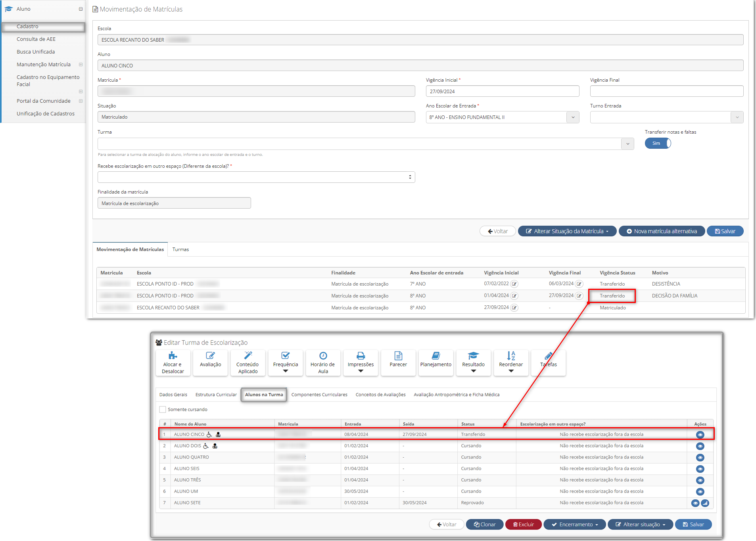The image size is (756, 541).
Task: Open the Avaliação tool
Action: point(210,363)
